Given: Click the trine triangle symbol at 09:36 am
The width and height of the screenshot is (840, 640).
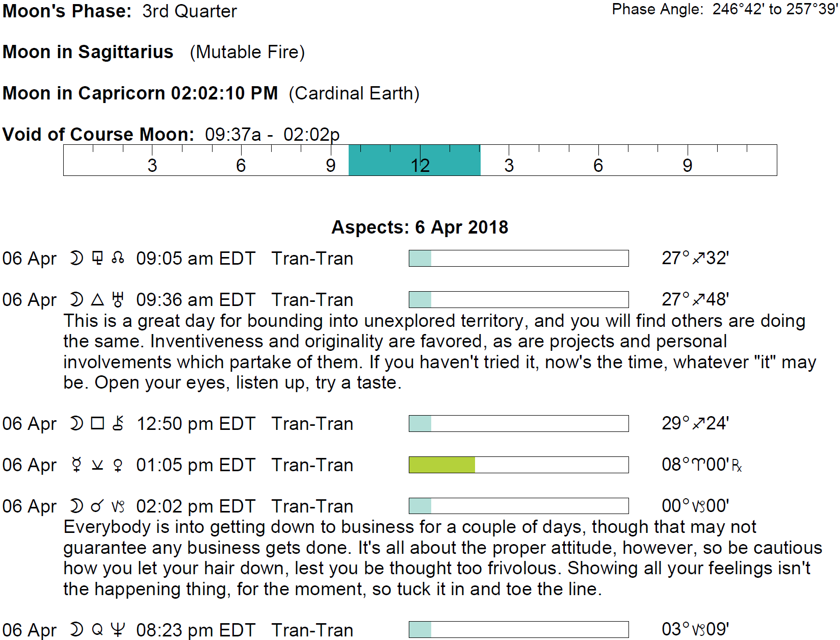Looking at the screenshot, I should (97, 300).
